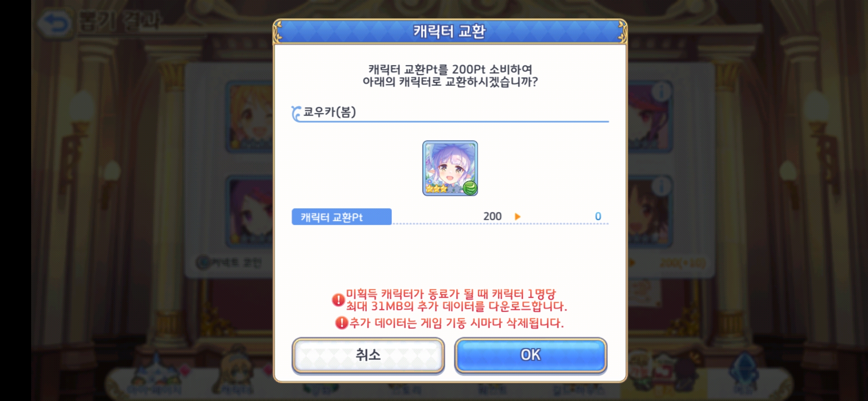The height and width of the screenshot is (401, 868).
Task: Tap the blonde character card behind the dialog
Action: pos(250,117)
